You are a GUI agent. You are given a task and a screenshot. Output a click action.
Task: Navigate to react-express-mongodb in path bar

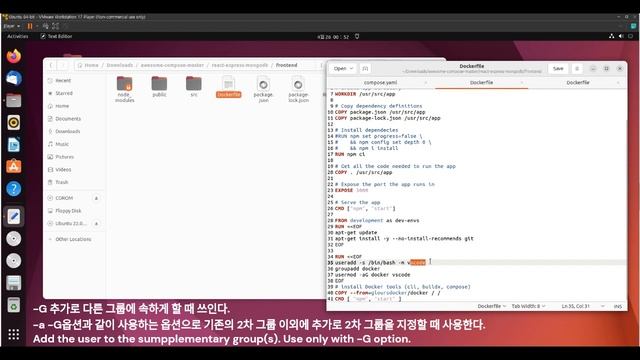pyautogui.click(x=240, y=65)
